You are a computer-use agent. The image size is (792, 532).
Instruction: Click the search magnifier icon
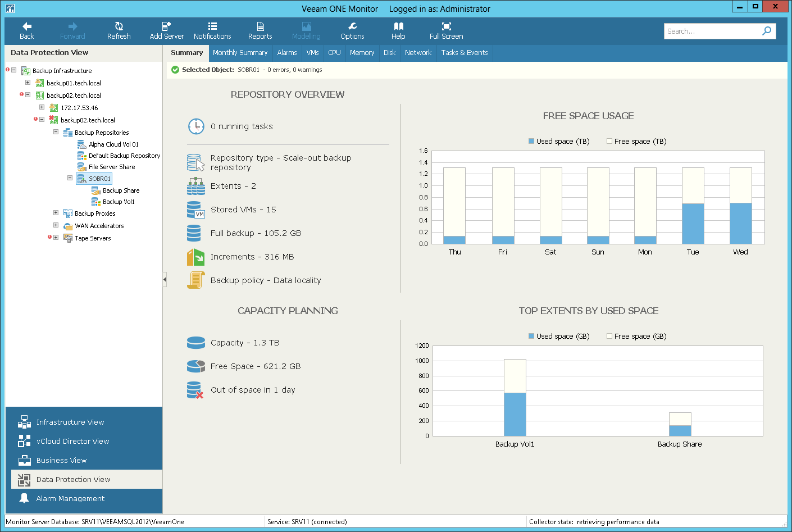[x=767, y=31]
